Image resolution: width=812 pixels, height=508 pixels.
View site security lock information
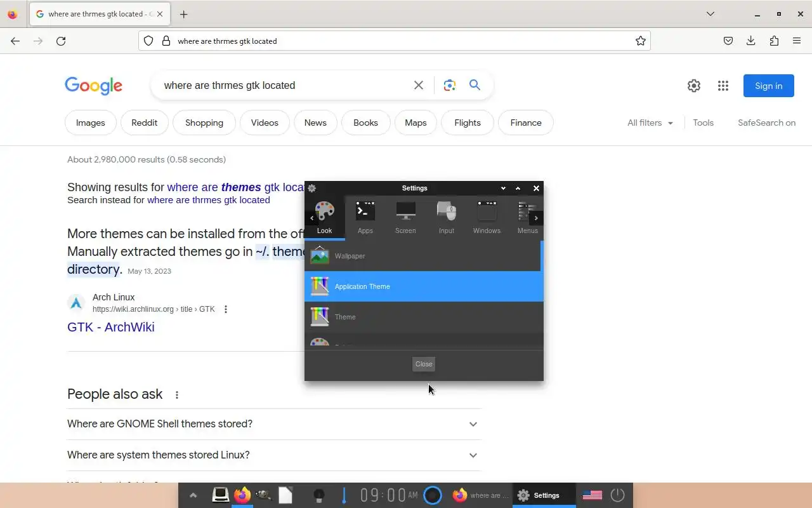point(166,41)
